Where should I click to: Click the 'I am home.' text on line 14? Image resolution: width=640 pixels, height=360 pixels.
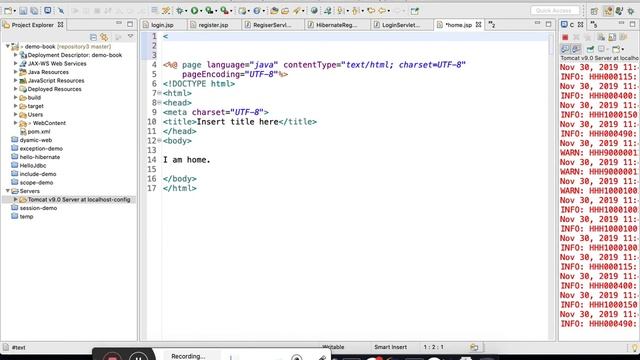187,160
